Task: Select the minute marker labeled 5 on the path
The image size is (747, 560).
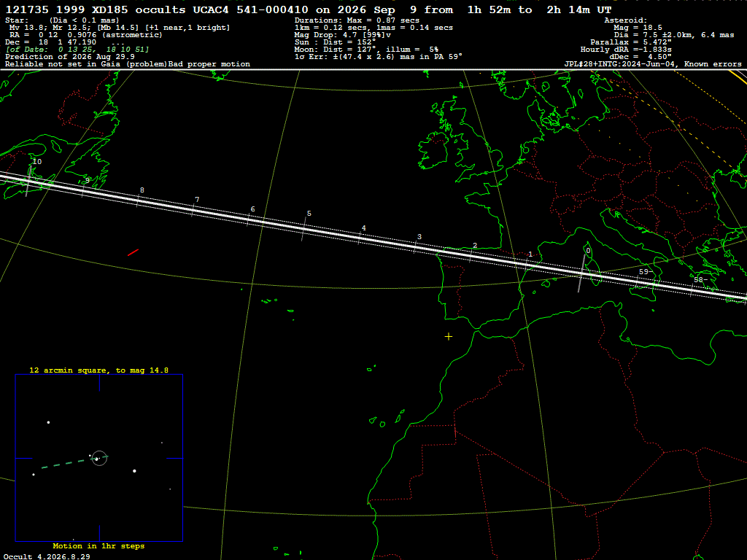Action: click(303, 229)
